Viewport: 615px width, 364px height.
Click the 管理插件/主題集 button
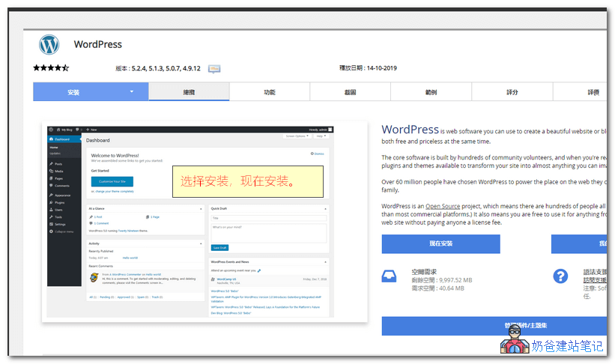tap(494, 326)
